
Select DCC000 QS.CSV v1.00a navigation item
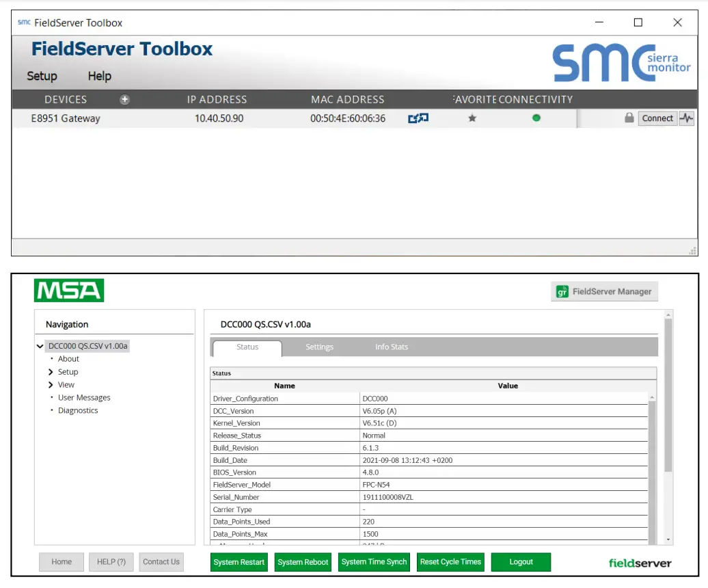(87, 346)
